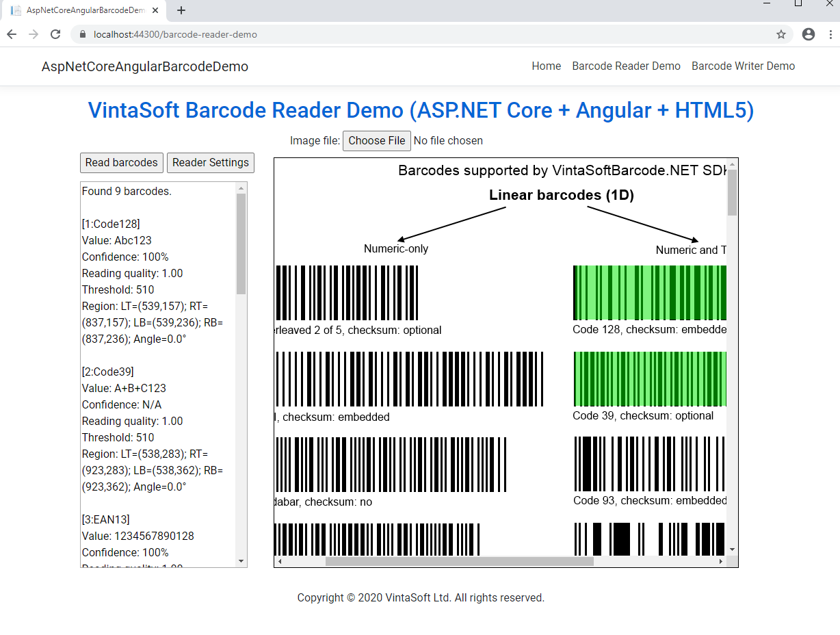The height and width of the screenshot is (635, 840).
Task: Click the 'No file chosen' text
Action: coord(448,140)
